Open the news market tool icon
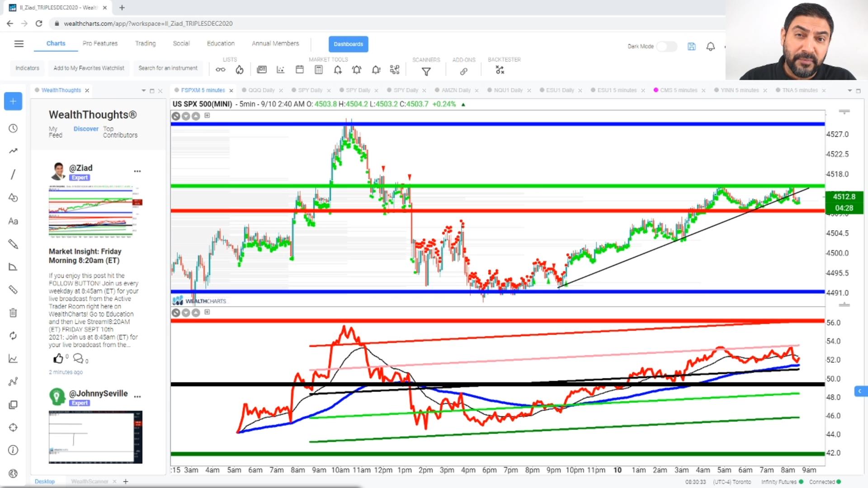This screenshot has width=868, height=488. tap(262, 70)
